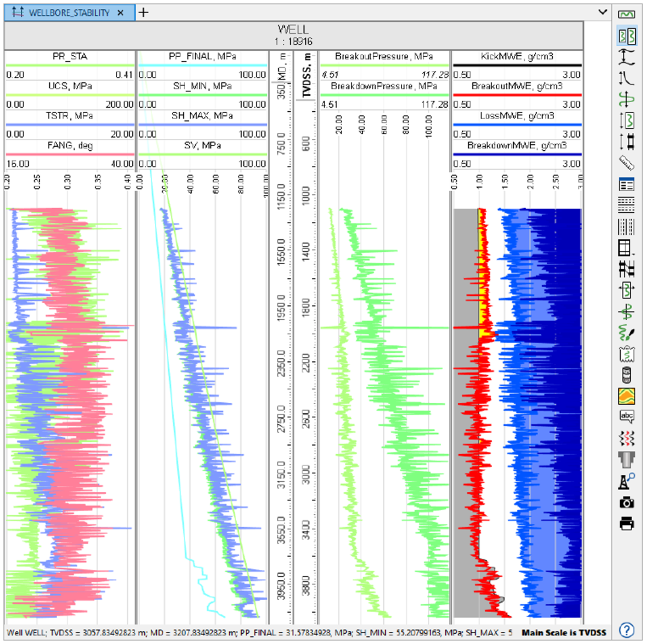Open the tab list dropdown chevron

(603, 12)
